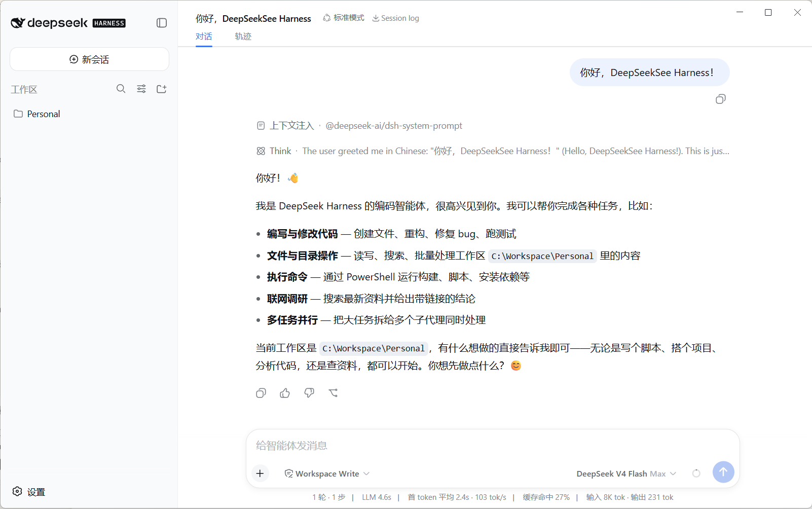
Task: Maximize the application window
Action: [x=768, y=12]
